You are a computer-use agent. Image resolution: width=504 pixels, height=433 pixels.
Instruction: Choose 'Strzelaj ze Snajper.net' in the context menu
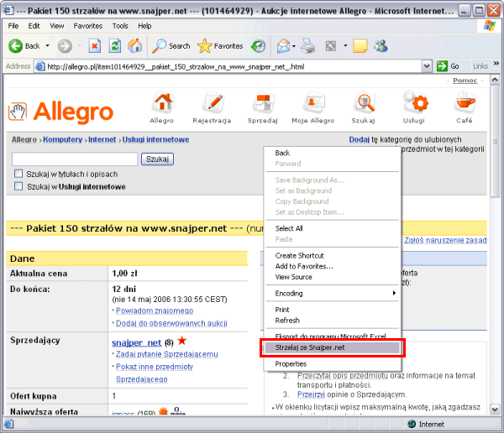(333, 347)
